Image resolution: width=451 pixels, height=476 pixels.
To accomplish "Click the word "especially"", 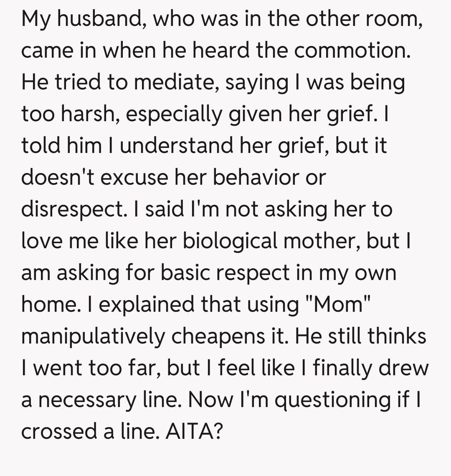I will (174, 115).
